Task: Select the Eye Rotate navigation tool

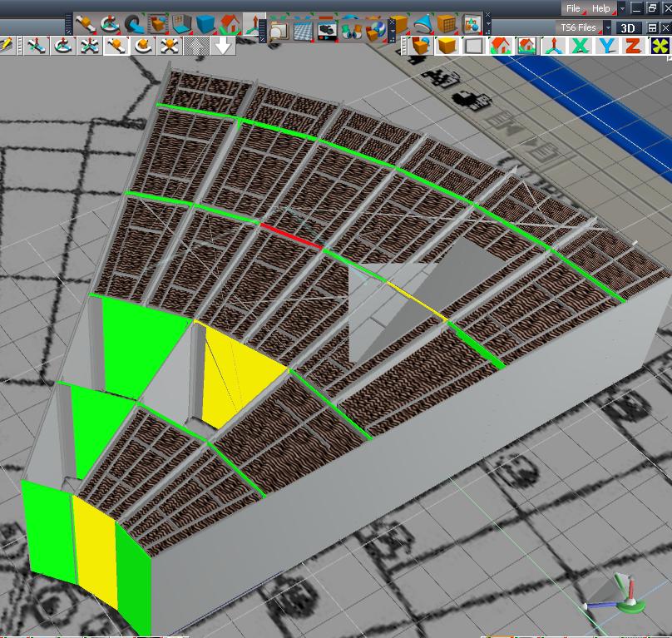Action: coord(62,46)
